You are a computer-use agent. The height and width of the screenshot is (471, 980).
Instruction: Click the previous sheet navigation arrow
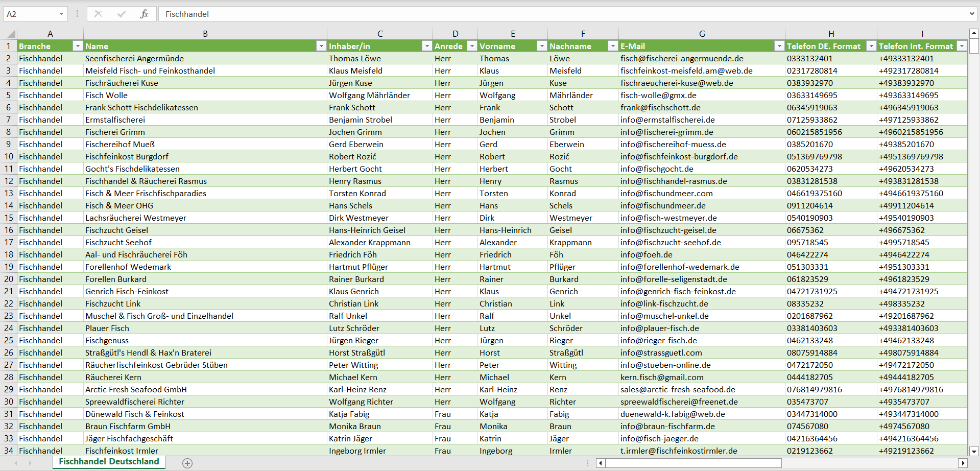point(16,463)
